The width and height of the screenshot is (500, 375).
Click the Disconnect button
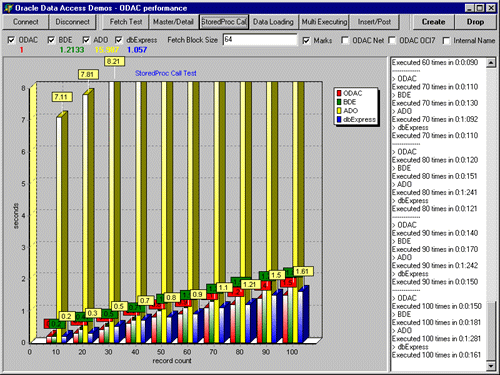point(72,22)
